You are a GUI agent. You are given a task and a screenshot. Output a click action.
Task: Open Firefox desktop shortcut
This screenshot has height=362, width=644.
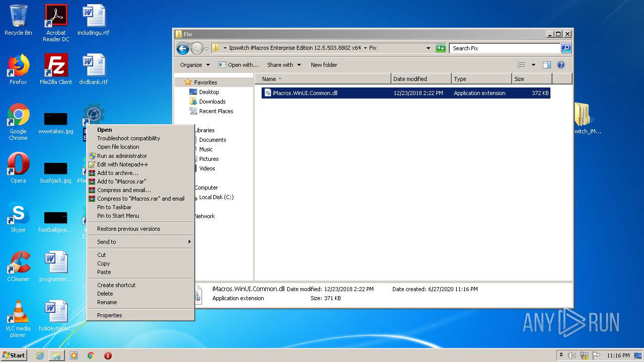[x=18, y=69]
